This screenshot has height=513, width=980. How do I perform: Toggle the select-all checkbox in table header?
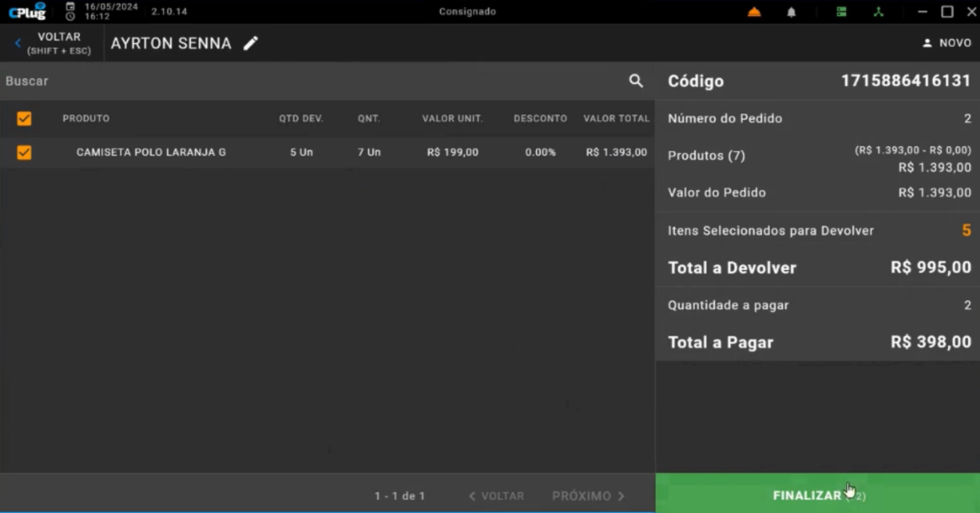click(x=24, y=119)
